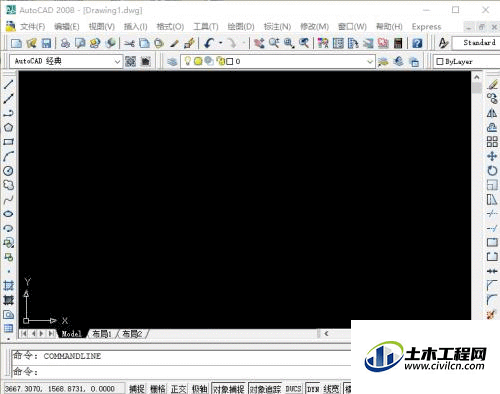Open the ByLayer color dropdown
The width and height of the screenshot is (500, 394).
point(467,62)
